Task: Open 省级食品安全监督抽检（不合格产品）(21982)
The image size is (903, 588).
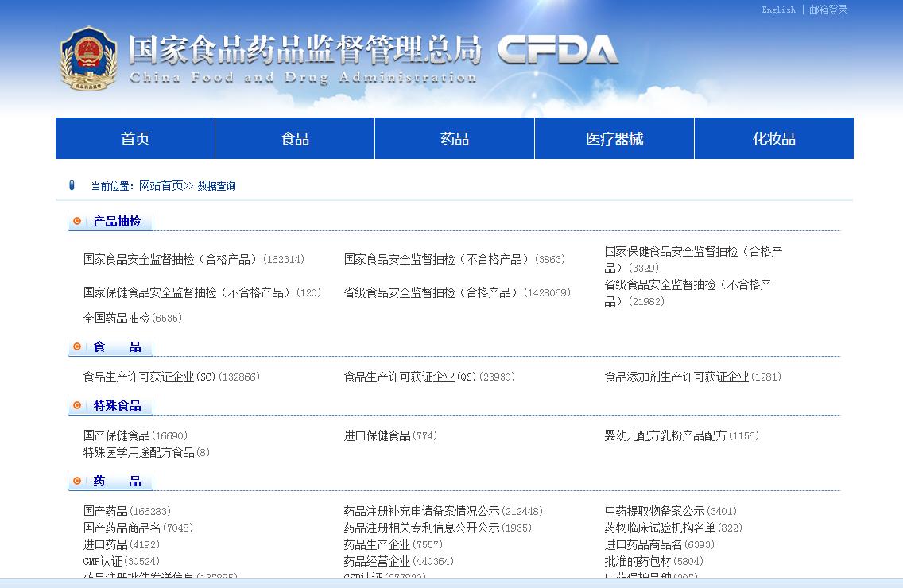Action: click(688, 292)
